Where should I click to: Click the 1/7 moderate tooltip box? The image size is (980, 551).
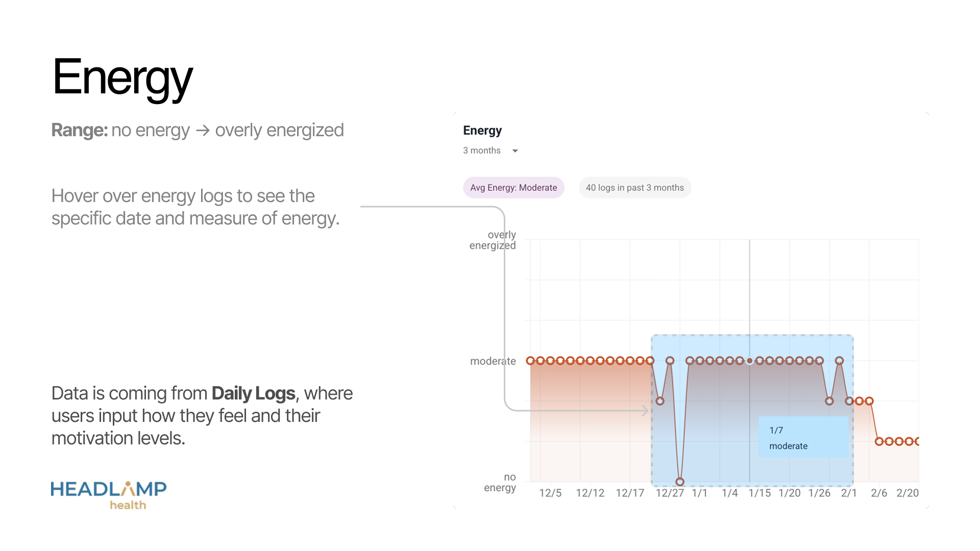click(803, 437)
